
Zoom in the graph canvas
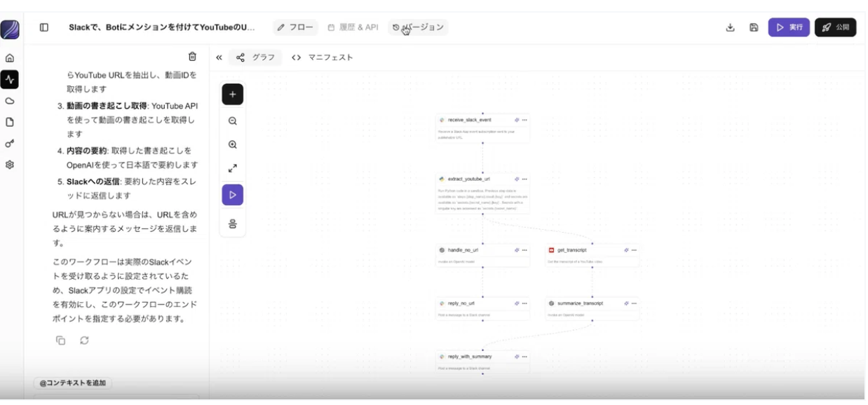pyautogui.click(x=233, y=144)
